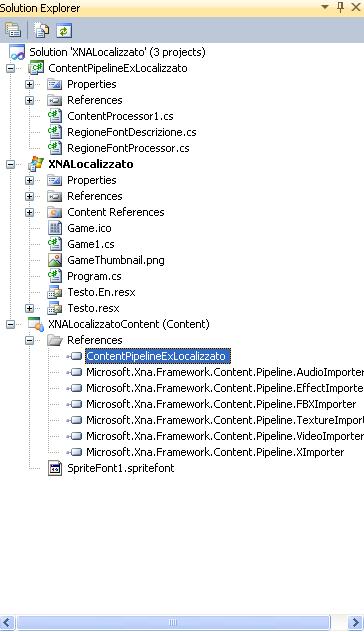
Task: Select RegioneFontProcessor.cs in the tree
Action: point(128,148)
